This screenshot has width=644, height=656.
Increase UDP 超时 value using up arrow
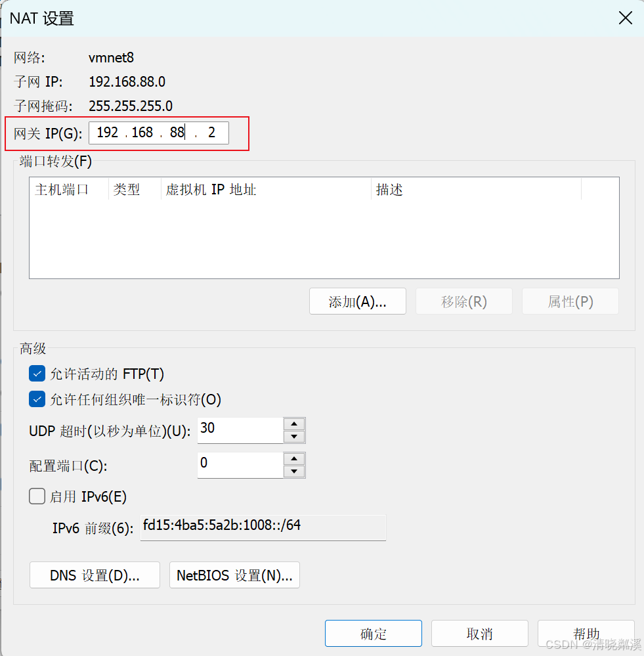click(293, 425)
